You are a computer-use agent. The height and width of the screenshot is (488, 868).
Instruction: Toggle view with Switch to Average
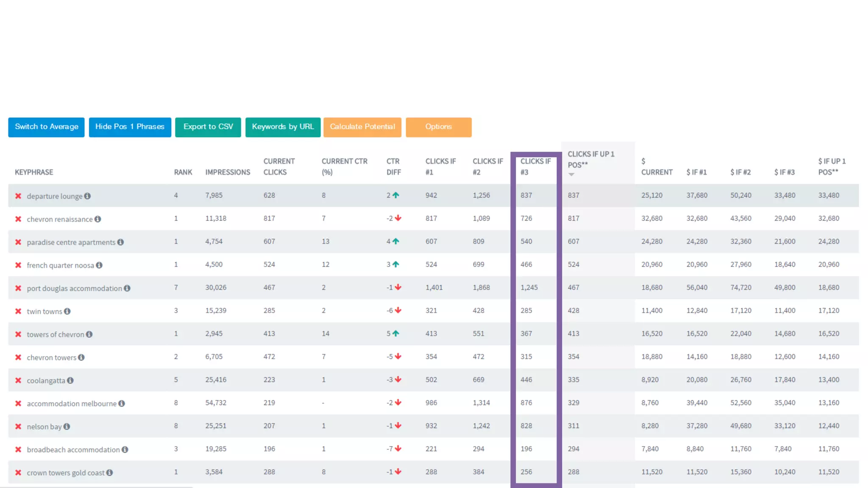(x=46, y=127)
